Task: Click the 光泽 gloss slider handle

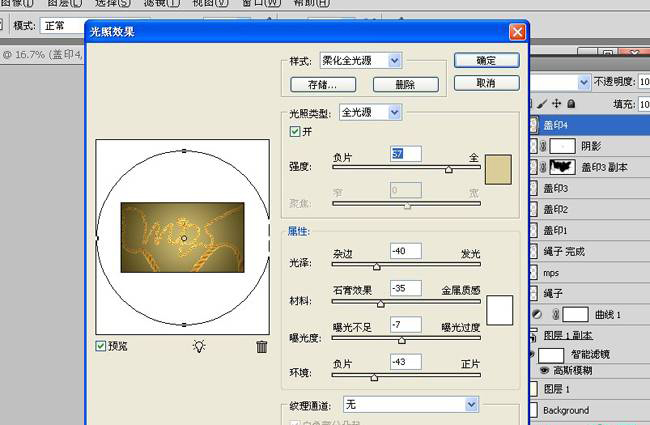Action: (376, 266)
